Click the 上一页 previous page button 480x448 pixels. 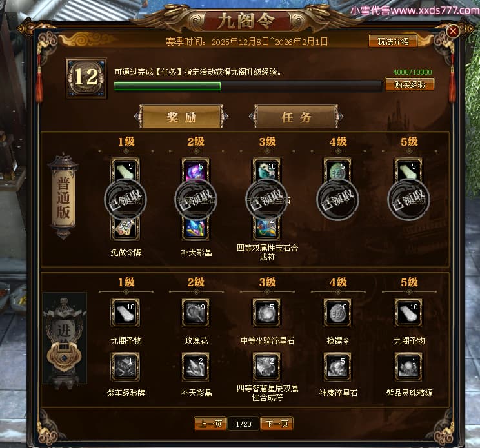[x=210, y=424]
